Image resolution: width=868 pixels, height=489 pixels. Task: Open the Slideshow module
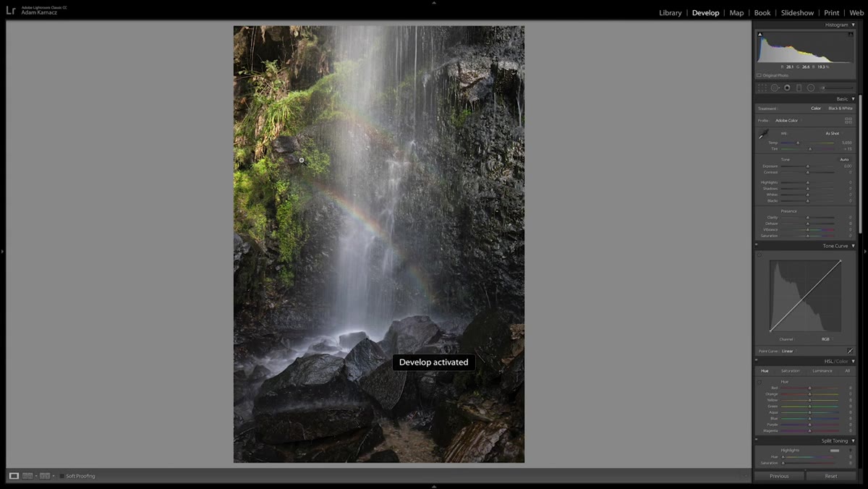tap(797, 13)
